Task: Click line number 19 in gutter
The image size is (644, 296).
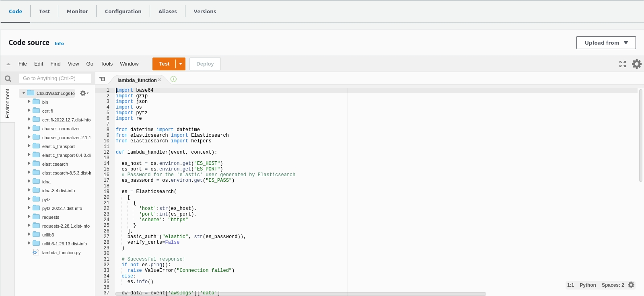Action: (106, 191)
